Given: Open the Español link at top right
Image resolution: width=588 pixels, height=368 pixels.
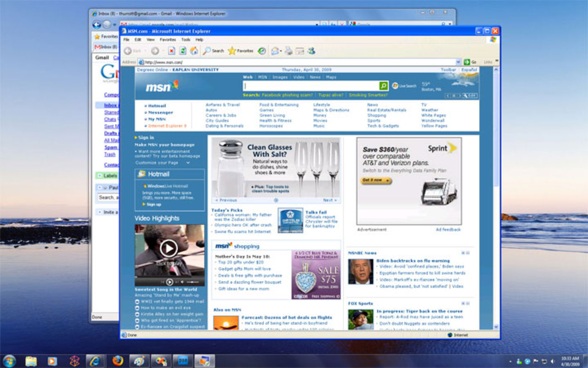Looking at the screenshot, I should coord(469,70).
